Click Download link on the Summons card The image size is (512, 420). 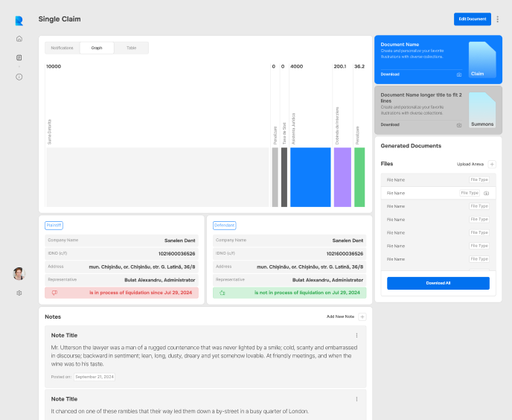tap(390, 124)
